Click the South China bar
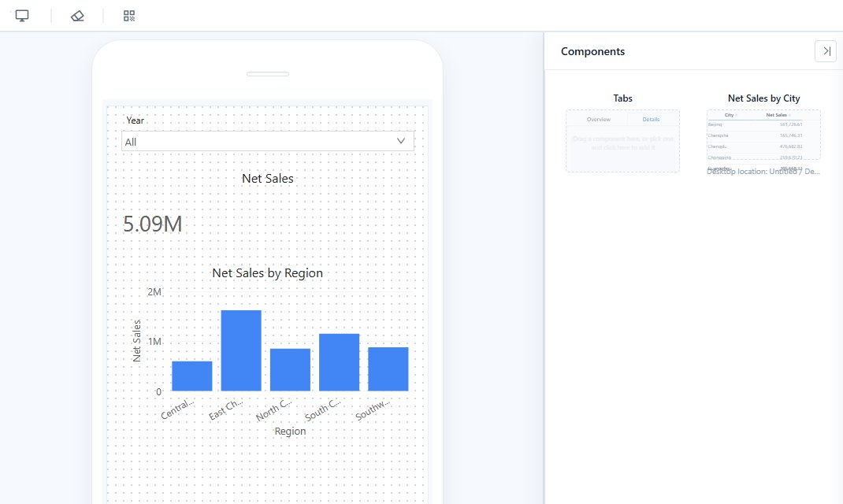 (340, 362)
